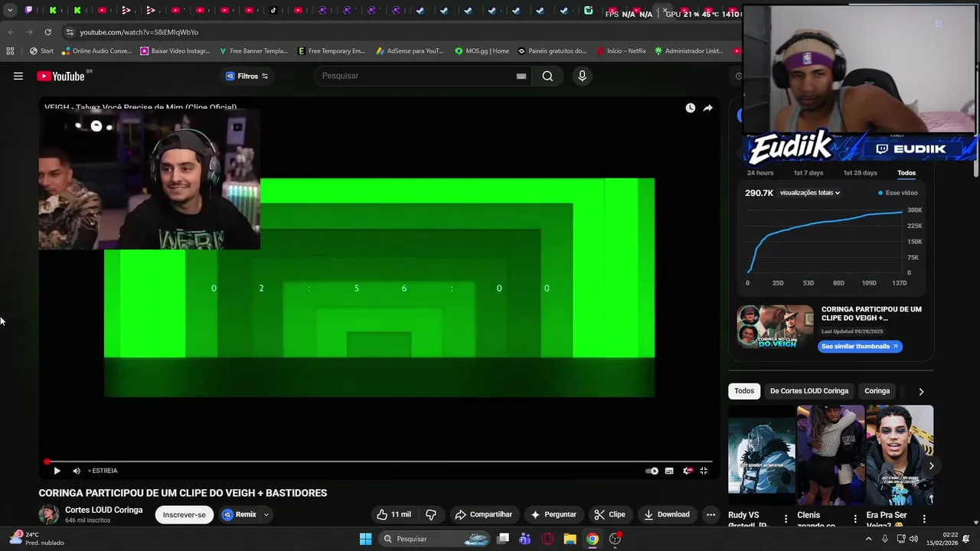
Task: Like the video showing 11 mil
Action: coord(394,514)
